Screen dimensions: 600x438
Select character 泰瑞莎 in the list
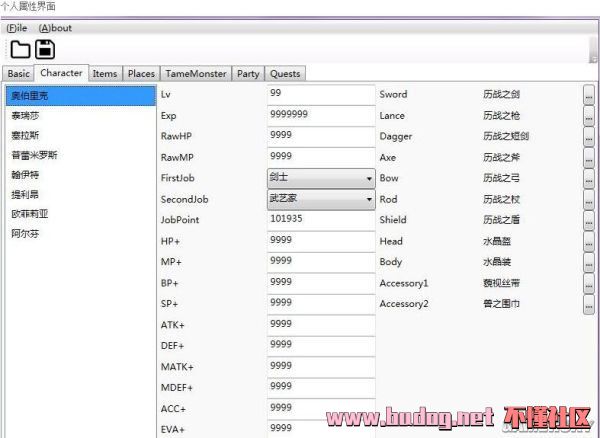coord(28,116)
